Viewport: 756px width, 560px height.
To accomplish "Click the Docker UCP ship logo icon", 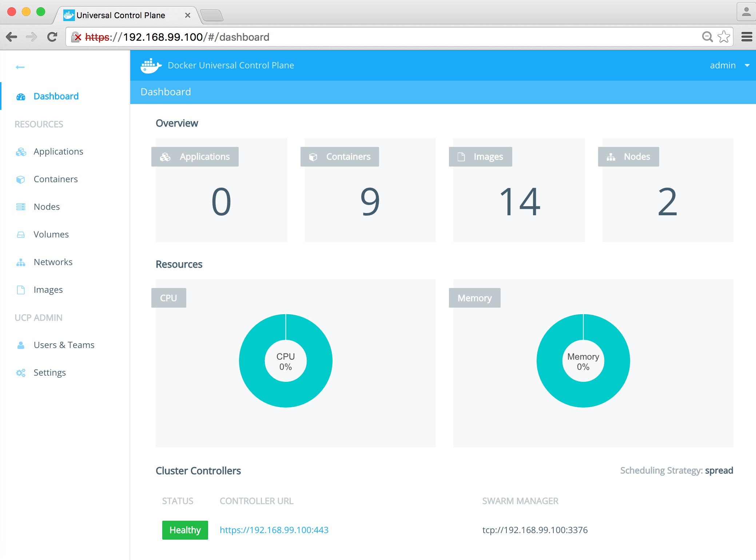I will (151, 65).
